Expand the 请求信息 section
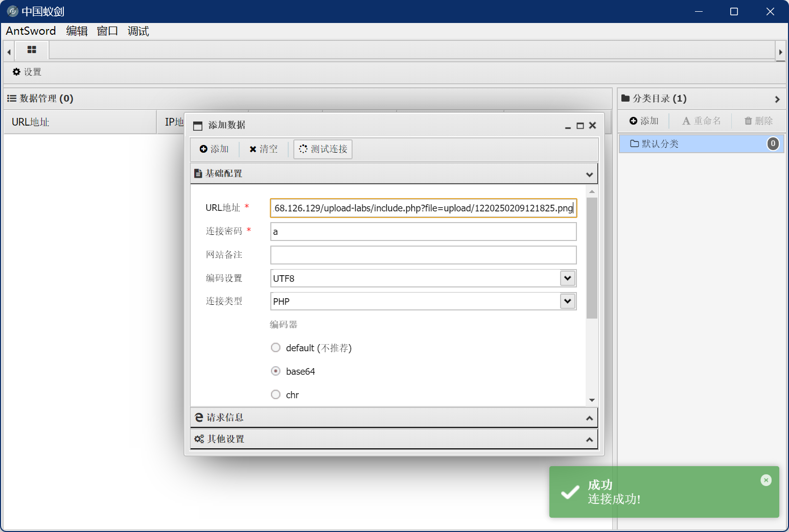This screenshot has height=532, width=789. (x=393, y=418)
